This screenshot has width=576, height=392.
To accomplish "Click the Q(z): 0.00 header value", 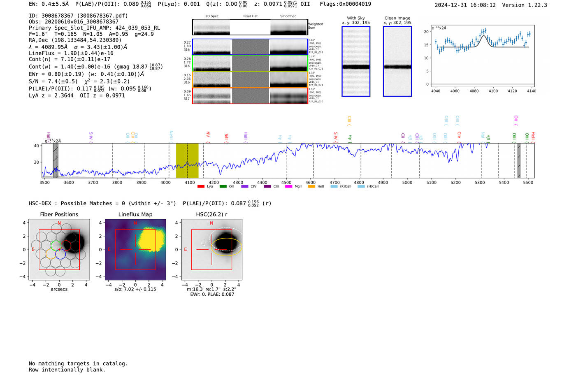I will tap(227, 4).
